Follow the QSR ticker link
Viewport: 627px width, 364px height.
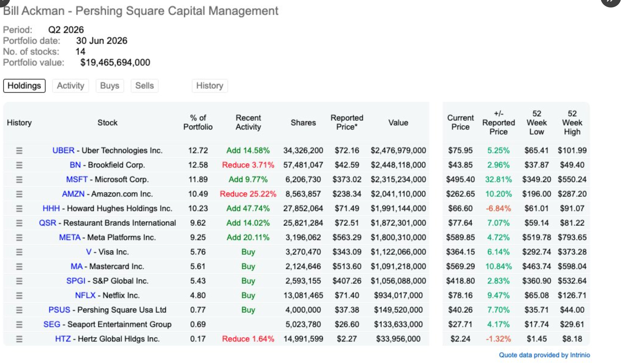click(x=48, y=223)
